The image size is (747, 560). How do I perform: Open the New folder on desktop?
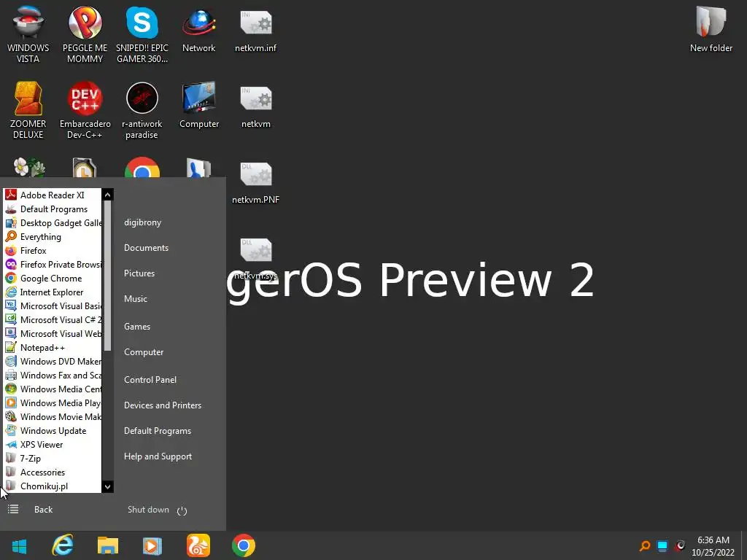pos(711,28)
